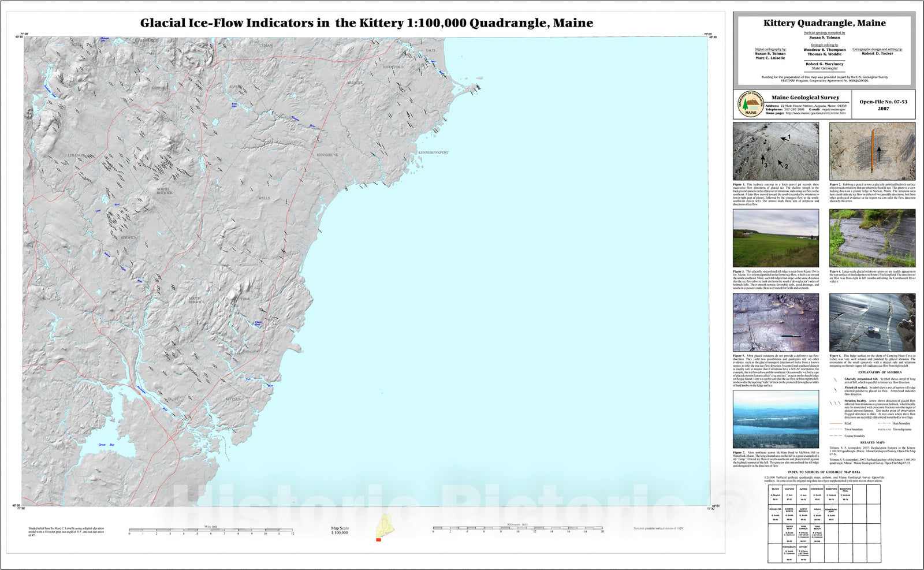Click the Great Bay water label
Viewport: 924px width, 570px height.
tap(106, 444)
